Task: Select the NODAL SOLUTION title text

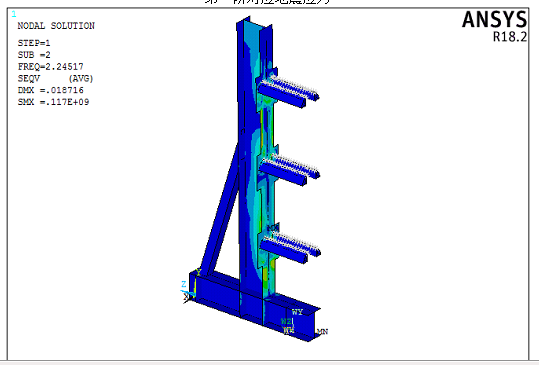Action: [56, 26]
